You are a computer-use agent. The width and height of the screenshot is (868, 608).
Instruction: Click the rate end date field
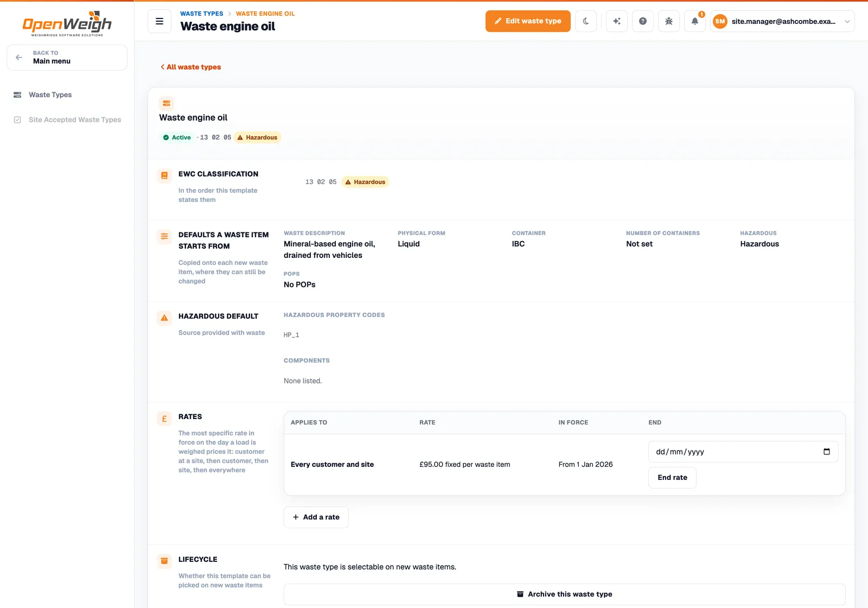(x=743, y=452)
